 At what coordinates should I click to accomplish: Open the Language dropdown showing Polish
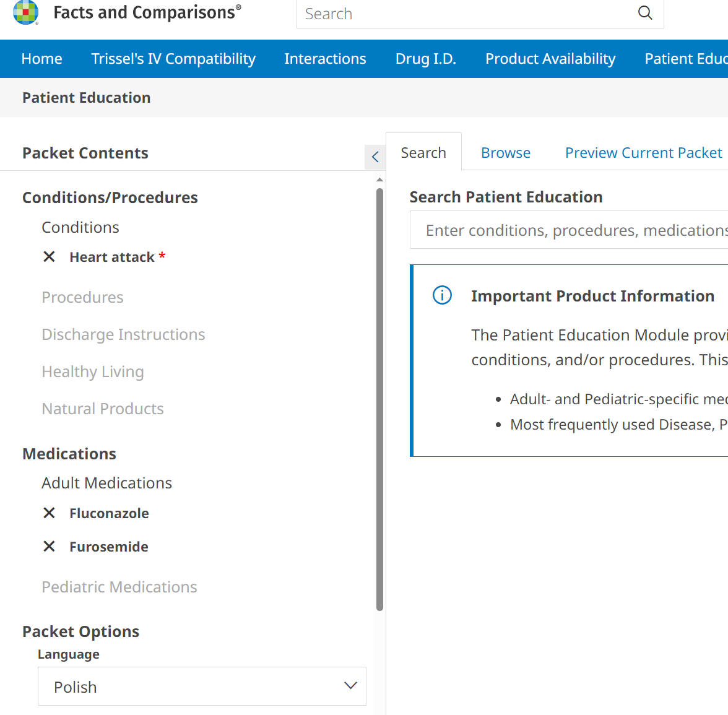coord(202,686)
